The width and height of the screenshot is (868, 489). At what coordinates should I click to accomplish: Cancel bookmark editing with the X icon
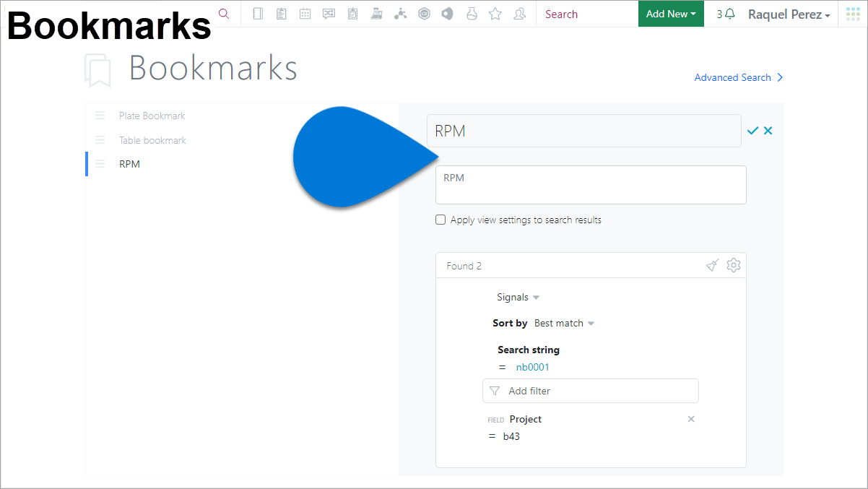tap(768, 131)
